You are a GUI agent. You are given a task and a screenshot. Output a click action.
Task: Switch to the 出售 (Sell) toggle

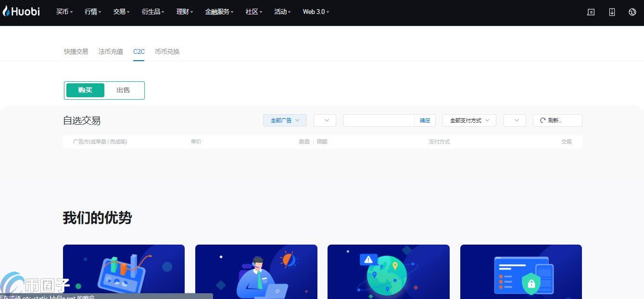coord(123,90)
